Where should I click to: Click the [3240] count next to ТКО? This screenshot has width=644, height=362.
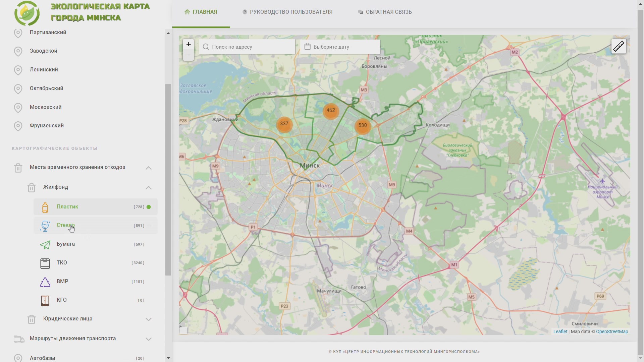[138, 263]
